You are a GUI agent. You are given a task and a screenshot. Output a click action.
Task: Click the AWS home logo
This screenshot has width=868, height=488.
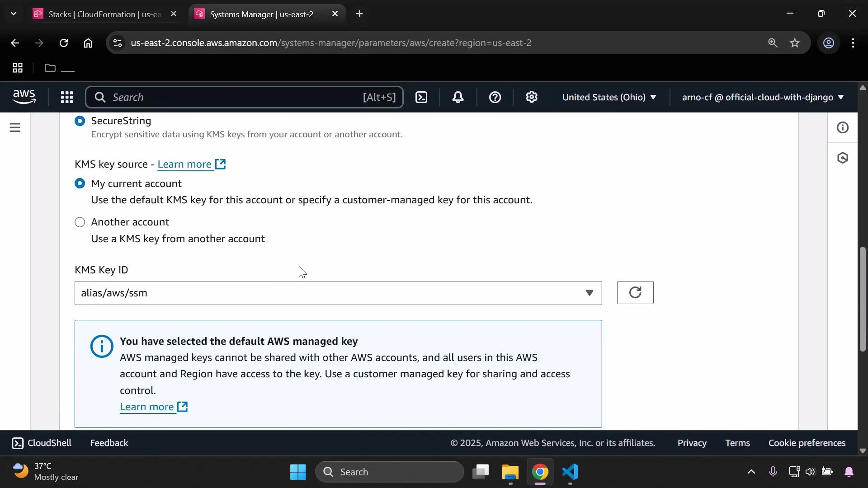click(x=24, y=97)
